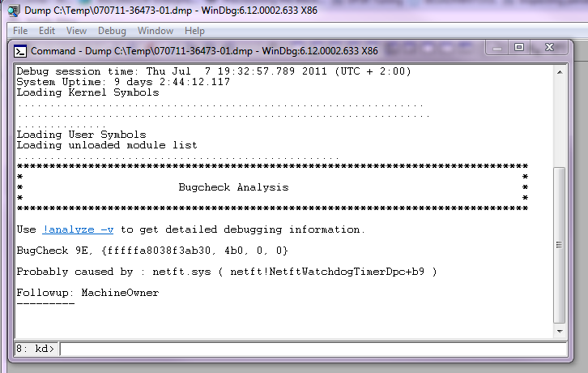The image size is (588, 373).
Task: Click the 'System Uptime: 9 days' line
Action: [123, 82]
